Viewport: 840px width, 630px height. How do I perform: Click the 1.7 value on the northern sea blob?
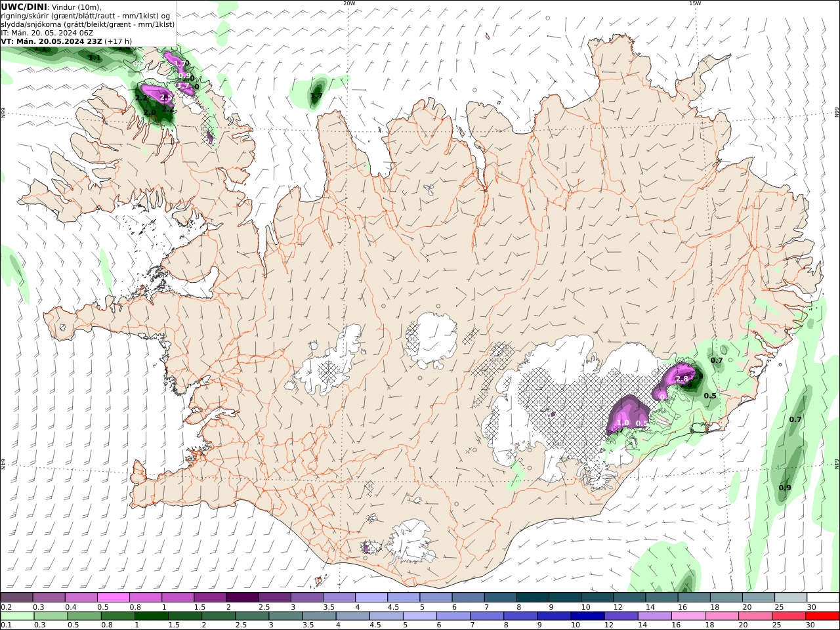(316, 96)
